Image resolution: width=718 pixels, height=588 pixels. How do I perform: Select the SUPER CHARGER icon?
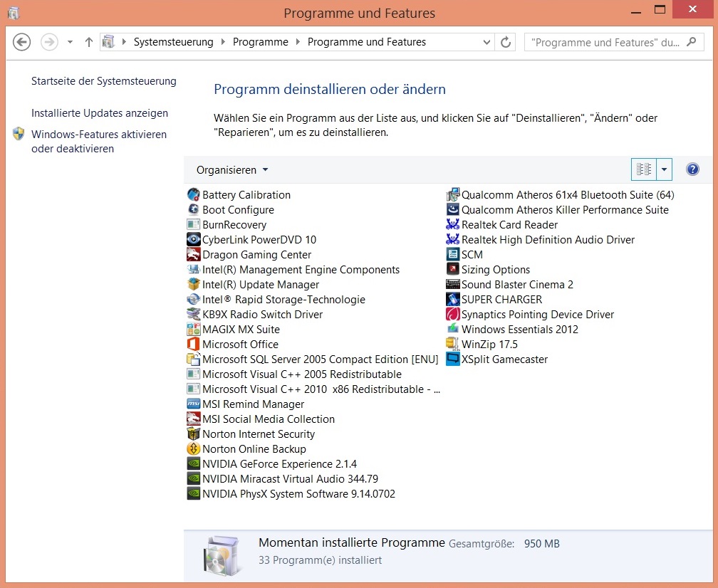452,299
